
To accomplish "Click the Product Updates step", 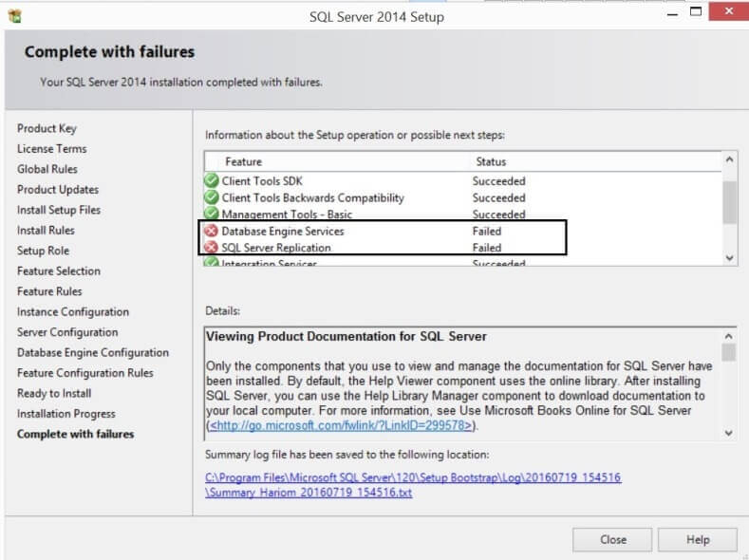I will tap(58, 190).
